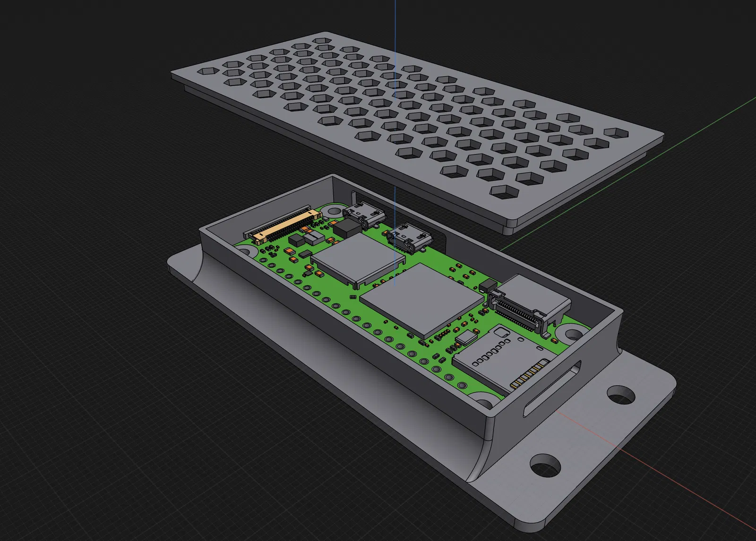Select the oblong card slot cutout in the case wall
756x541 pixels.
[552, 390]
